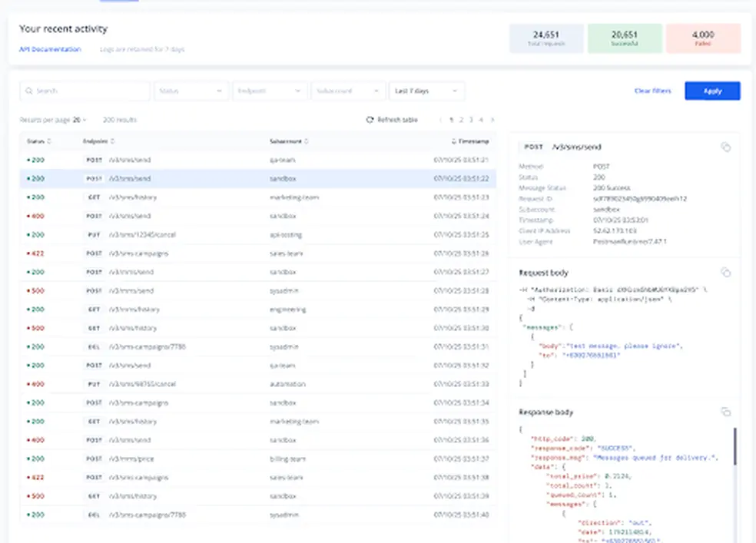This screenshot has width=756, height=543.
Task: Click the Request ID value in details
Action: pyautogui.click(x=640, y=198)
